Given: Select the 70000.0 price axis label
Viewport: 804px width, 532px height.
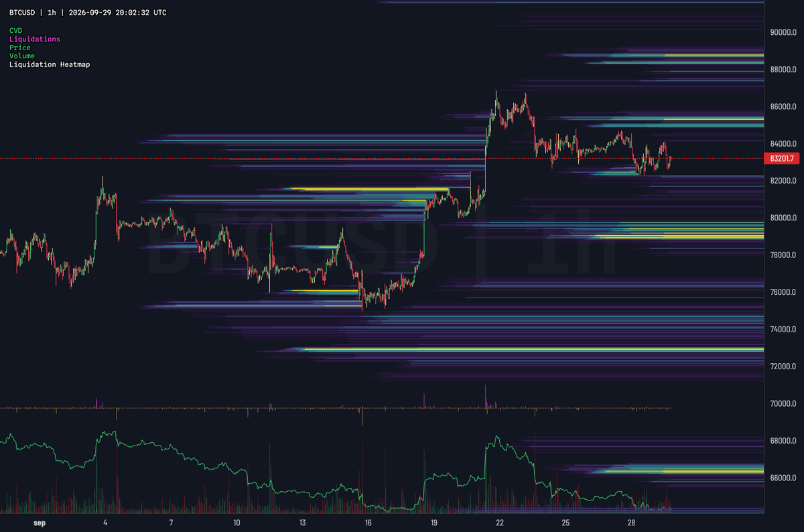Looking at the screenshot, I should 783,404.
